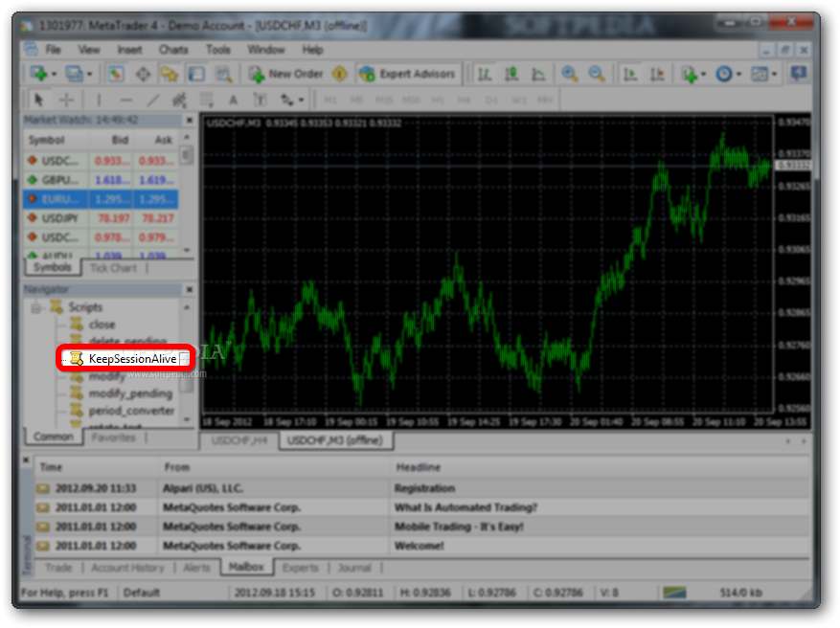
Task: Toggle the Market Watch window icon
Action: click(115, 74)
